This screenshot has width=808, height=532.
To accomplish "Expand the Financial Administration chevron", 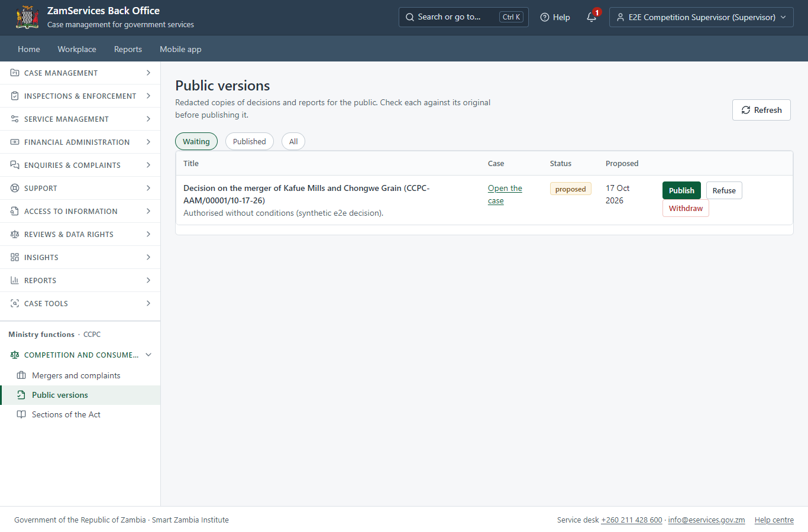I will pos(148,142).
